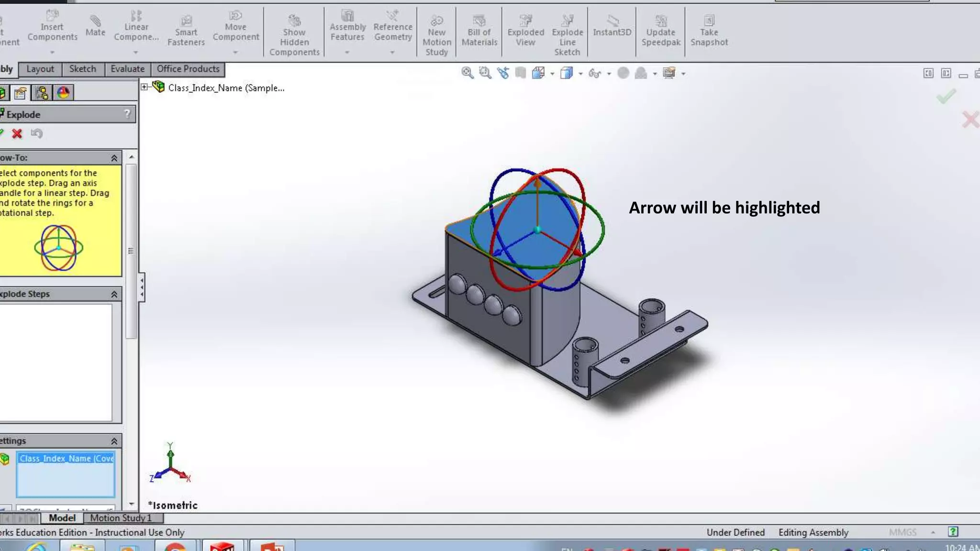Click Instant3D toolbar button
980x551 pixels.
[x=612, y=25]
